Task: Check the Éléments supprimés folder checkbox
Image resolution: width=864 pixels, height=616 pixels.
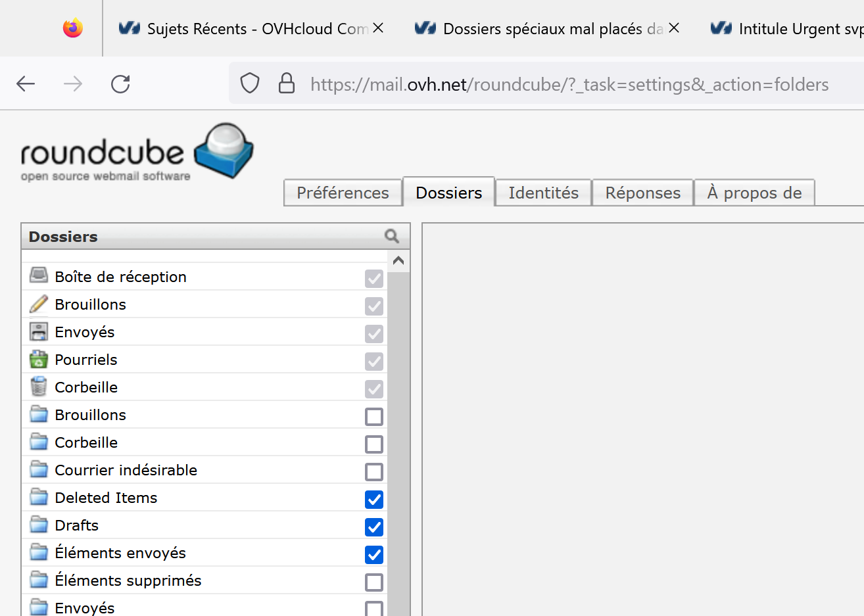Action: coord(373,582)
